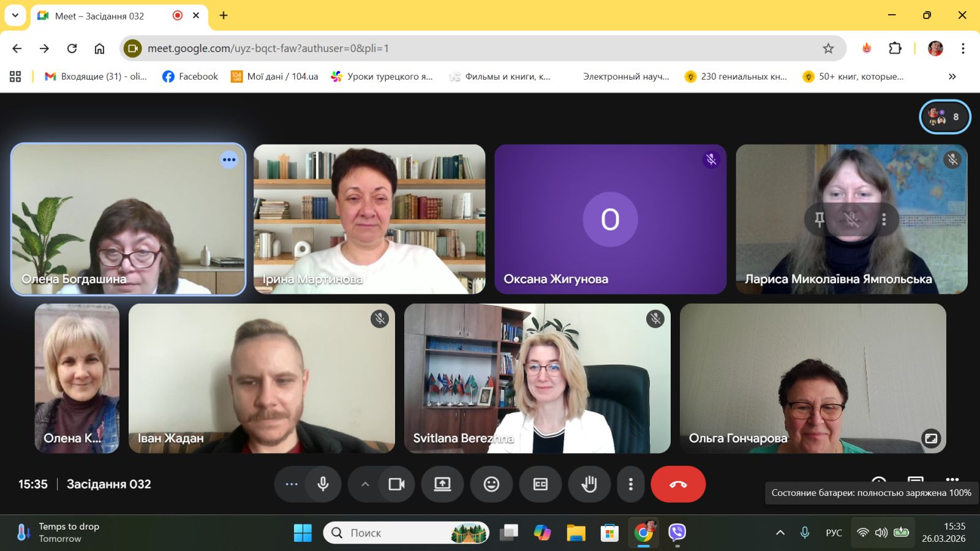Open more options three-dot menu in call bar
Viewport: 980px width, 551px height.
pyautogui.click(x=630, y=484)
